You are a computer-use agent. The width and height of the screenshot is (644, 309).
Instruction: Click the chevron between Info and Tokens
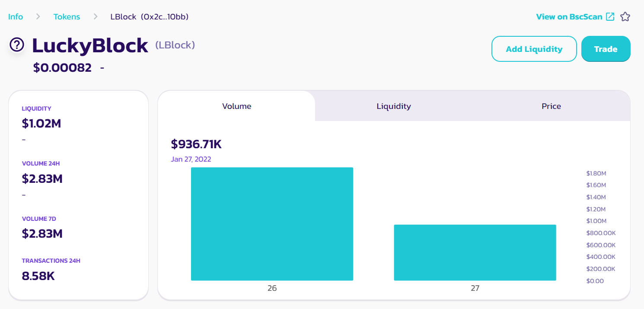[38, 17]
